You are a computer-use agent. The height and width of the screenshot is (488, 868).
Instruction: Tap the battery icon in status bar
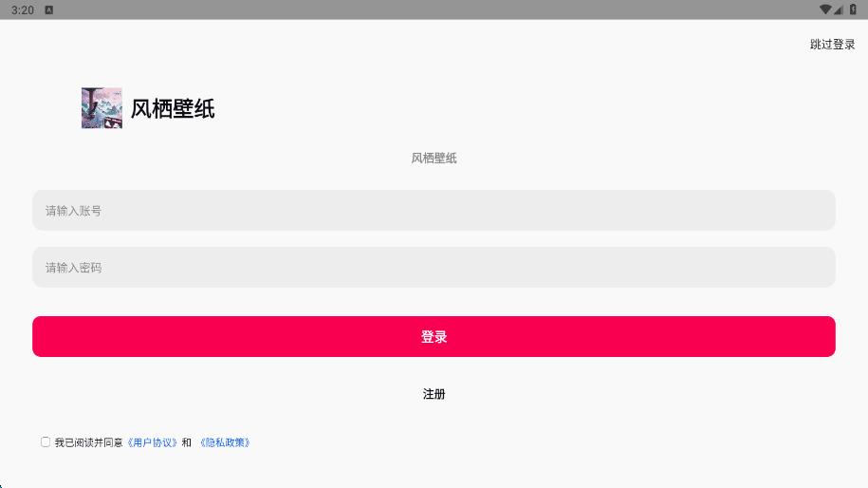[x=853, y=9]
